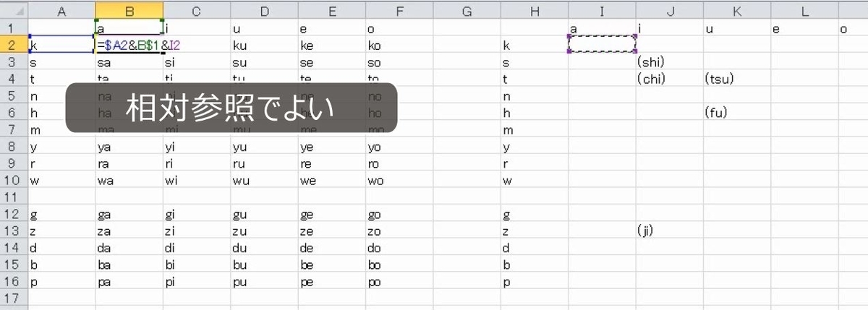Click the "g" cell in column H
The height and width of the screenshot is (310, 868).
pos(535,215)
